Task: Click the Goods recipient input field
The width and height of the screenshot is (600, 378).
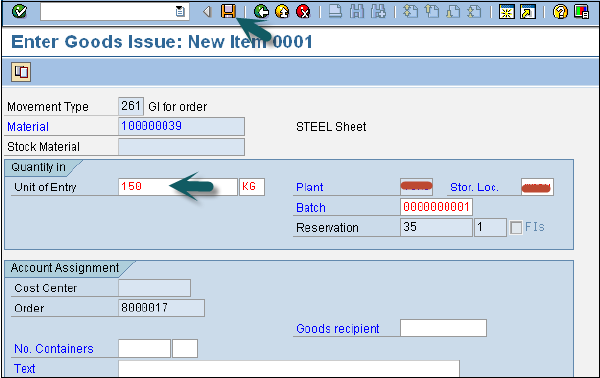Action: click(443, 328)
